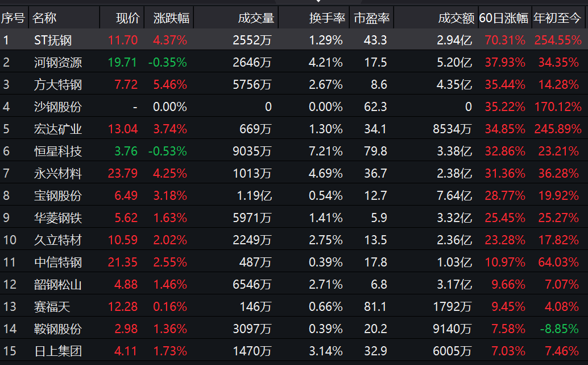The height and width of the screenshot is (365, 588).
Task: Click the 市盈率 column header
Action: (372, 18)
